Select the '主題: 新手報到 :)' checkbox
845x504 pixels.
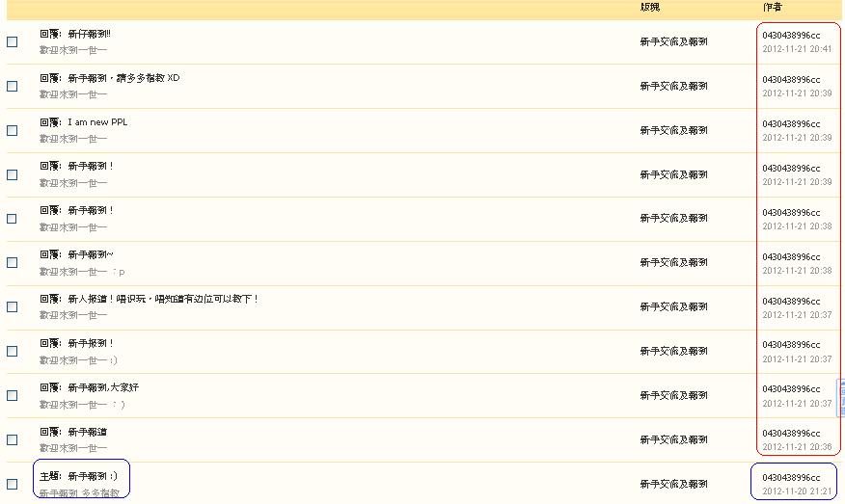click(12, 484)
